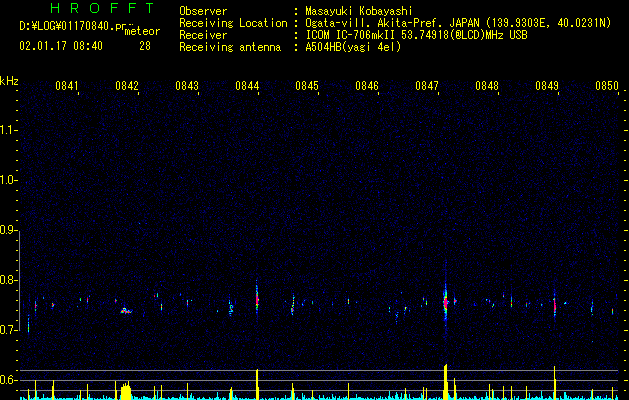This screenshot has height=400, width=629.
Task: Click the 0849 time marker
Action: pyautogui.click(x=547, y=86)
